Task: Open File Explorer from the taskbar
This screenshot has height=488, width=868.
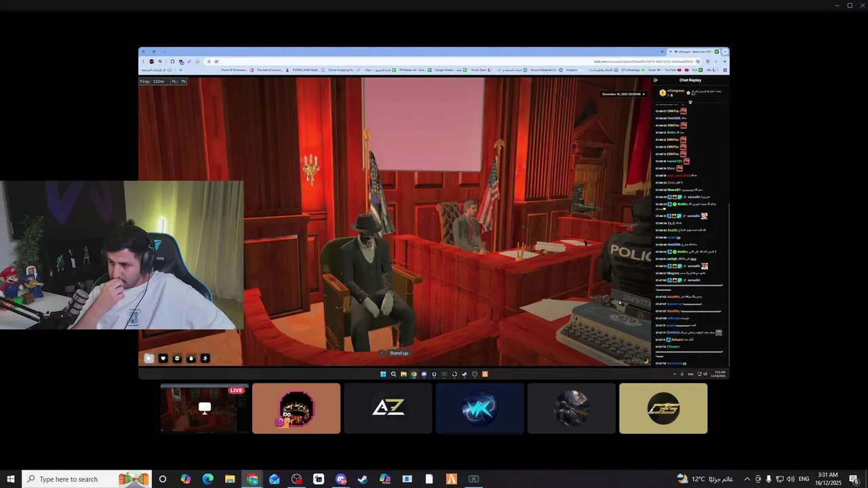Action: coord(230,479)
